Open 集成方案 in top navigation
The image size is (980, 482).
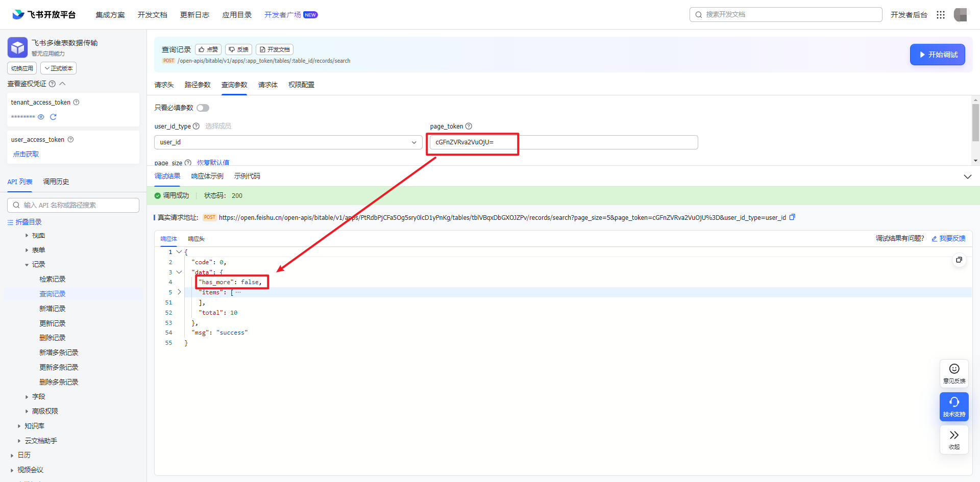[110, 15]
